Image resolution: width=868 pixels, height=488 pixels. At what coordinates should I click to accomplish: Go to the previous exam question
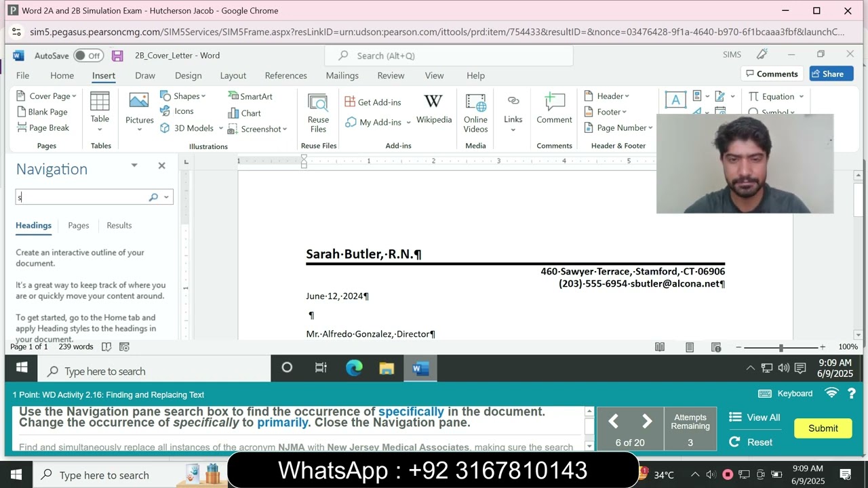(x=613, y=422)
